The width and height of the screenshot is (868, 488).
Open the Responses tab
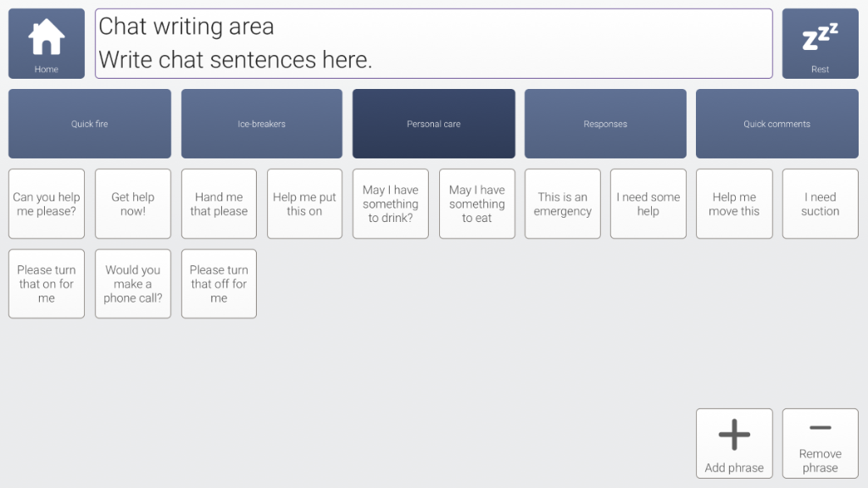605,124
